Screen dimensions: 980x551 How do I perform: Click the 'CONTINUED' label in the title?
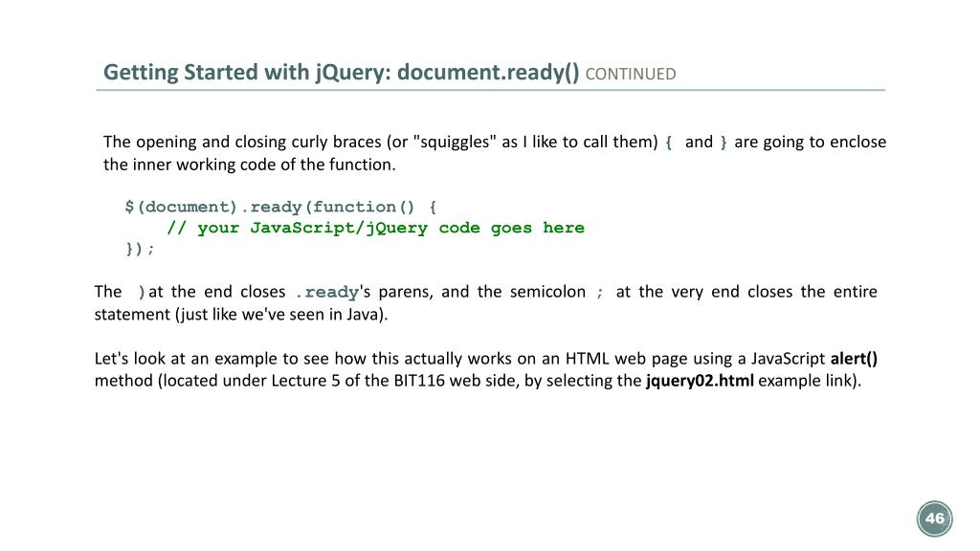[630, 75]
